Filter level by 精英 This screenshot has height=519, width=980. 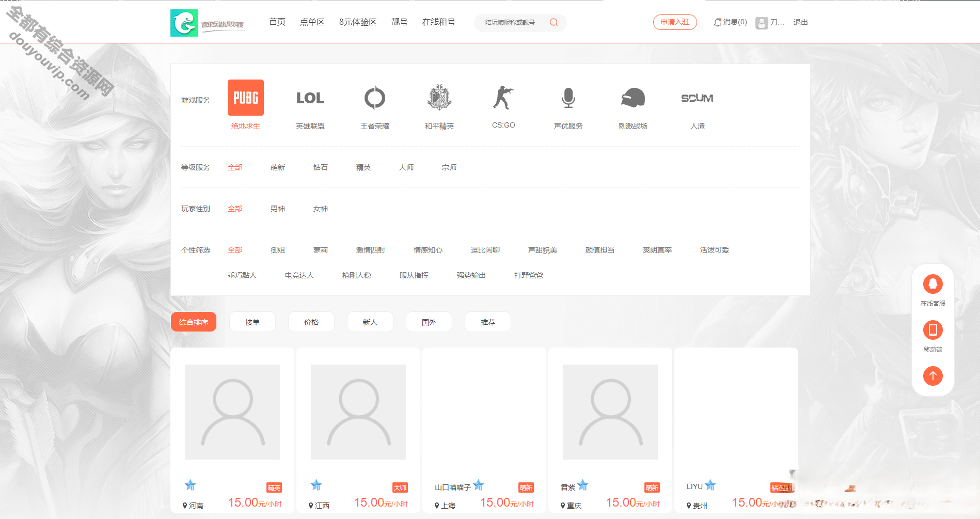point(363,167)
